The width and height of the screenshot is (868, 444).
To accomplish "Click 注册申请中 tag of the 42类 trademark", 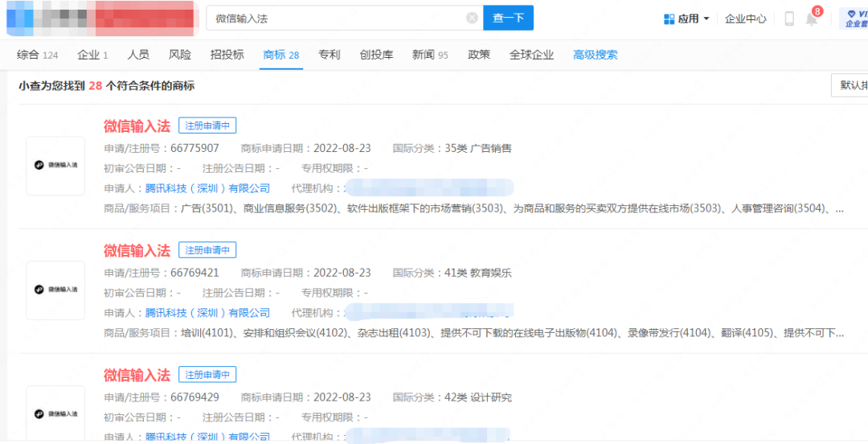I will click(207, 375).
